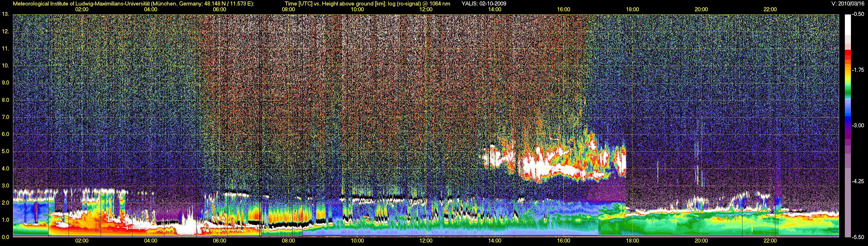Screen dimensions: 868x246
Task: Click the 12. height axis label
Action: 5,31
